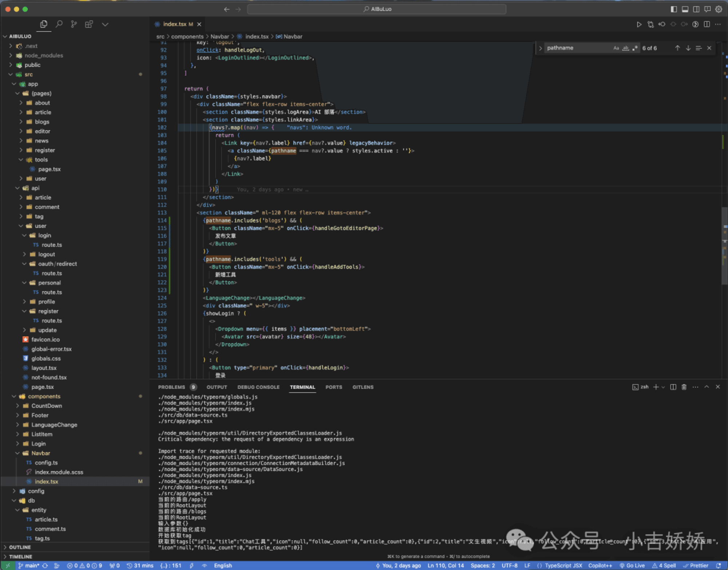Toggle primary sidebar layout icon

click(x=674, y=9)
